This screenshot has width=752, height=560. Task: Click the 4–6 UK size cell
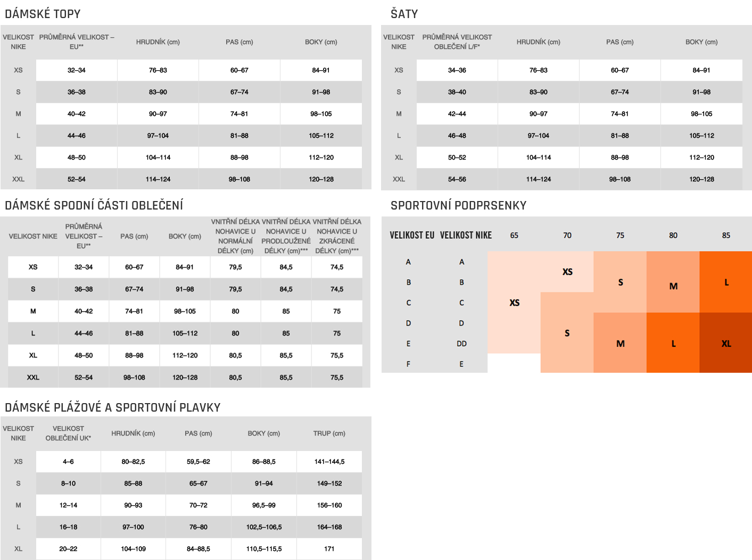coord(68,462)
